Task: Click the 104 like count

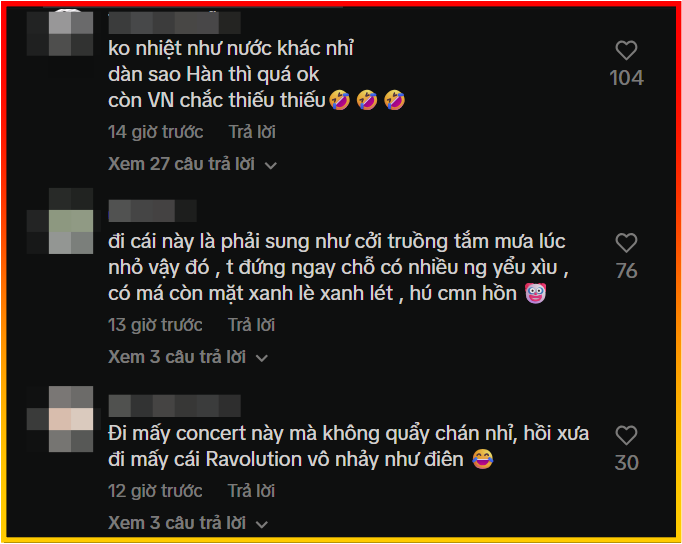Action: pos(626,78)
